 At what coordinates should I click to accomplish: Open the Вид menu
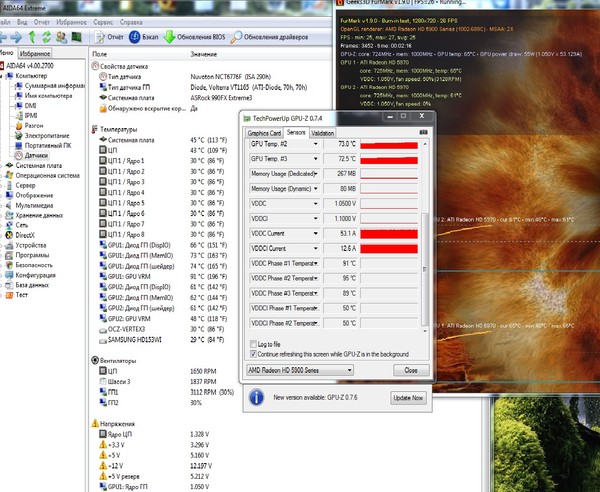coord(22,22)
